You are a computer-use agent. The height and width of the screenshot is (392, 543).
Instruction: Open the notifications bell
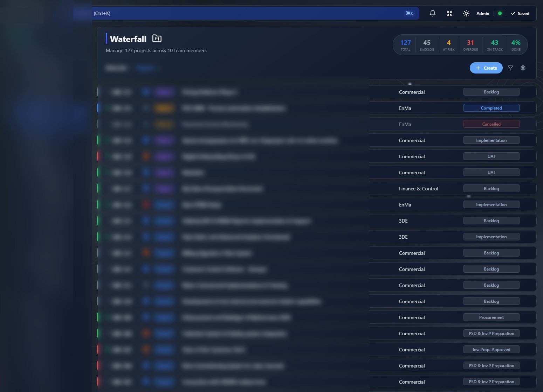click(432, 13)
